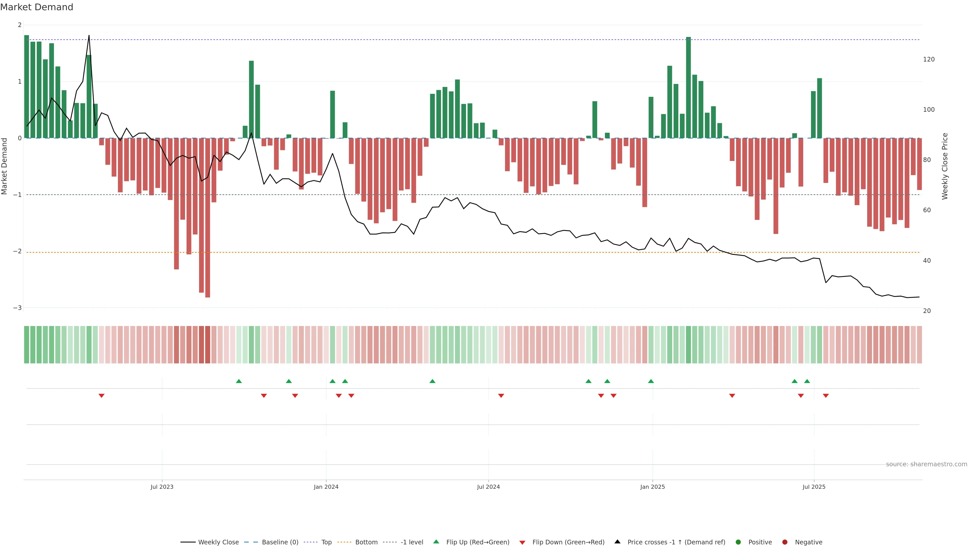980x551 pixels.
Task: Click the tallest green bar in early 2025
Action: 688,87
